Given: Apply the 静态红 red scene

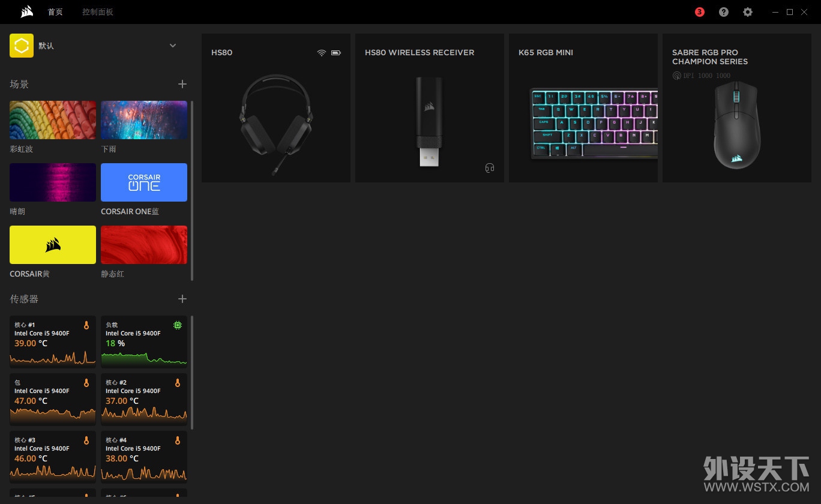Looking at the screenshot, I should (144, 245).
